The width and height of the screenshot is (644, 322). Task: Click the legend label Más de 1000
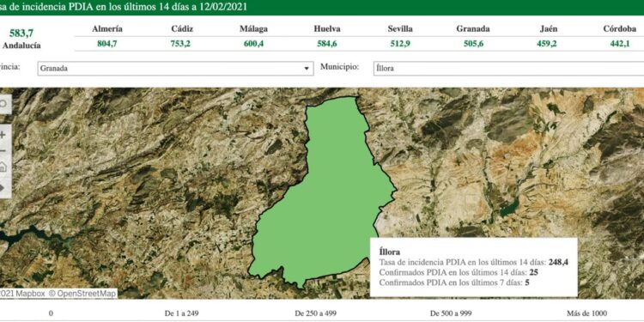point(586,313)
